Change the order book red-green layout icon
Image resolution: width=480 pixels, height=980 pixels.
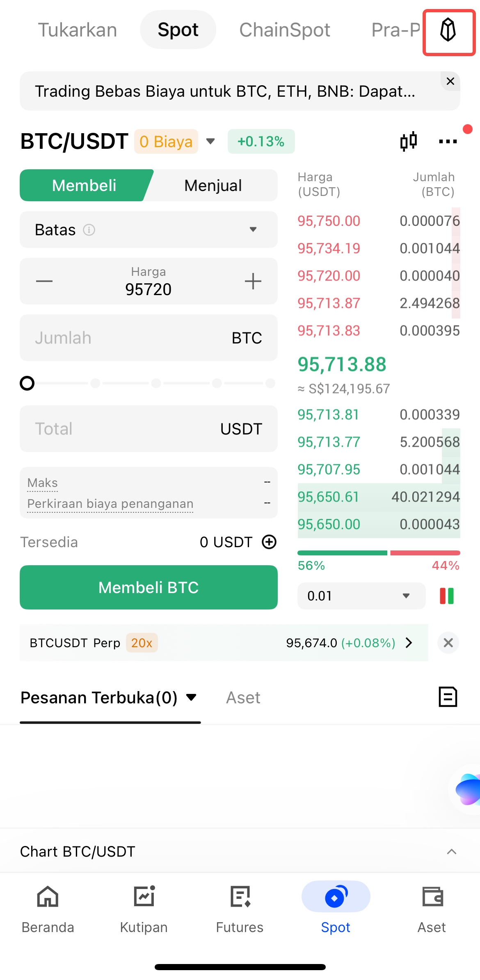pos(447,596)
